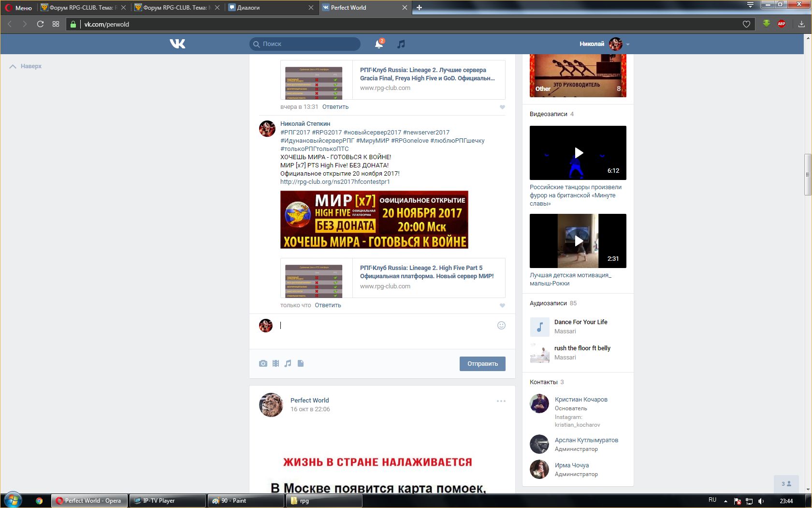Open the three-dots menu on Perfect World post

point(501,401)
